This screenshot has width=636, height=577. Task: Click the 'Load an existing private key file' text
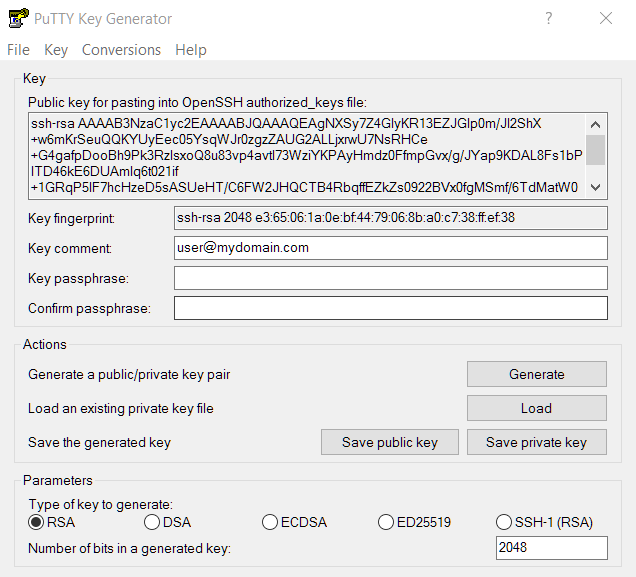(x=120, y=408)
